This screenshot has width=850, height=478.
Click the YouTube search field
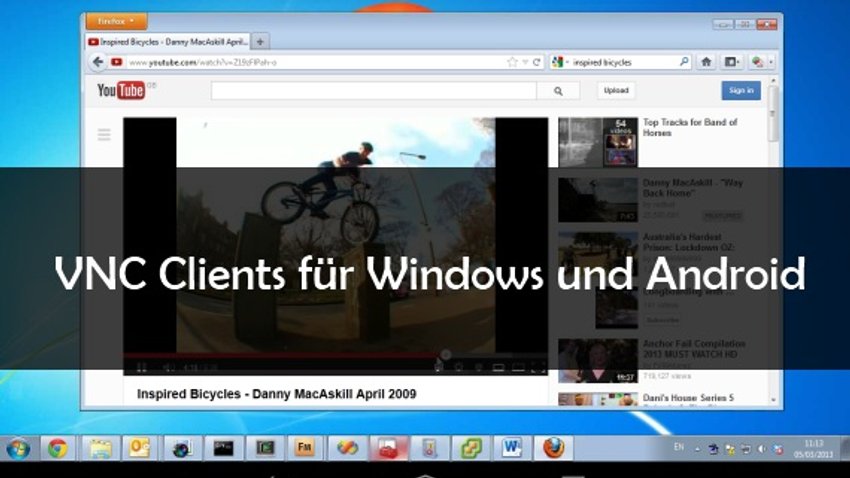374,91
